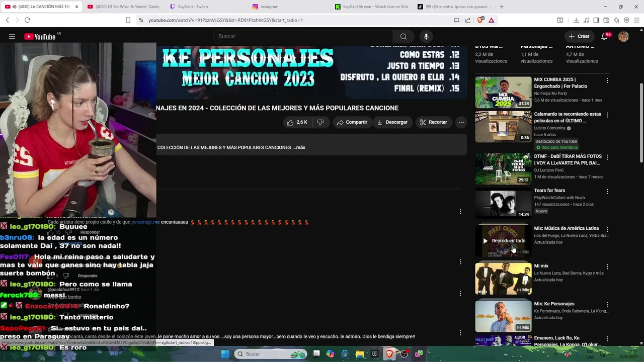The width and height of the screenshot is (644, 362).
Task: Open Copilot from the taskbar
Action: (x=330, y=354)
